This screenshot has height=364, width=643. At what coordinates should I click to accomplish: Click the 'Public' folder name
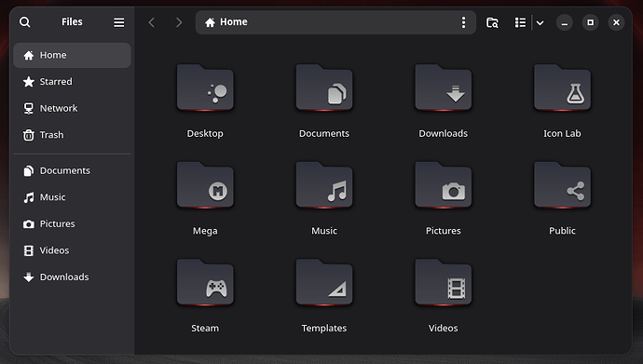coord(562,231)
